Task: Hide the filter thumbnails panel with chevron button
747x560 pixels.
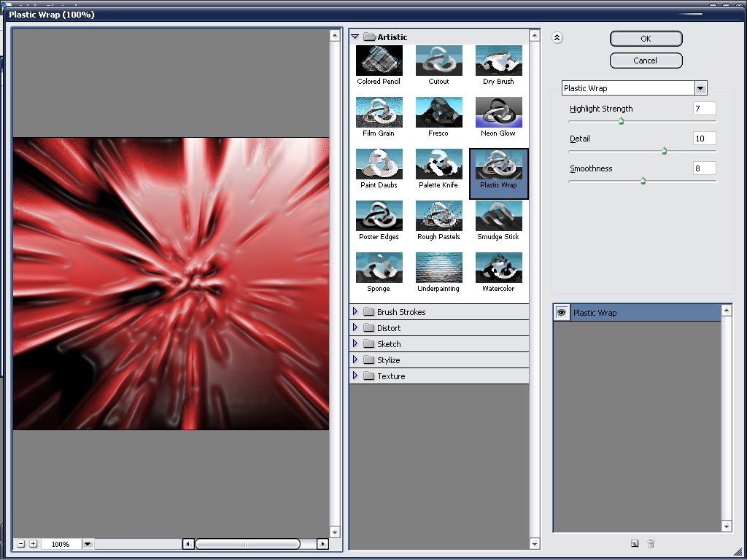Action: 557,39
